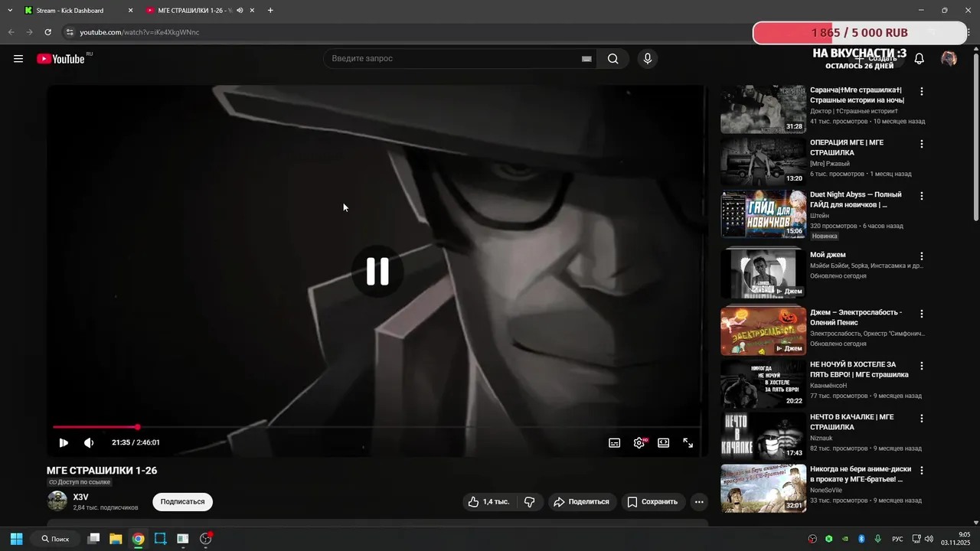
Task: Close the Kick Dashboard tab
Action: (130, 11)
